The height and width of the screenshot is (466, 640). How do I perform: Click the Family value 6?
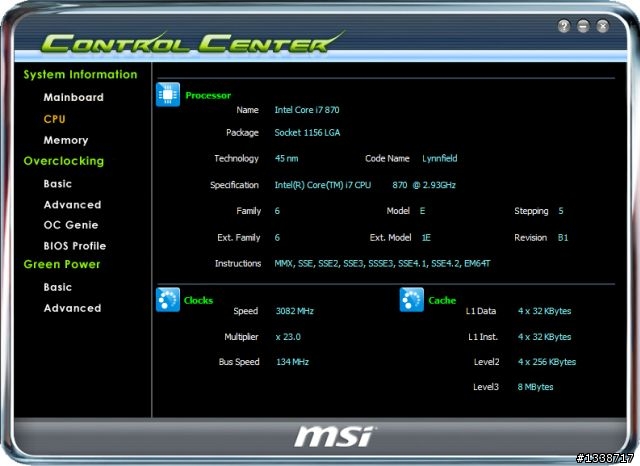277,211
